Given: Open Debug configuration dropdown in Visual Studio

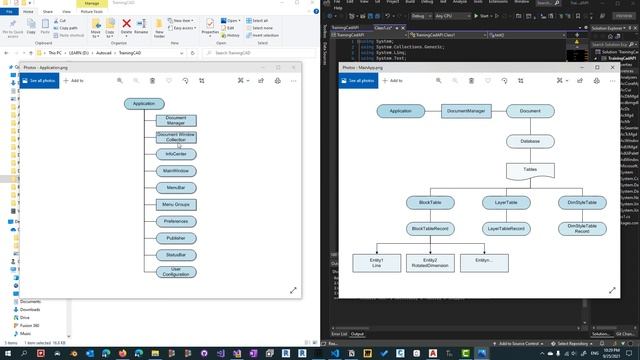Looking at the screenshot, I should tap(421, 16).
